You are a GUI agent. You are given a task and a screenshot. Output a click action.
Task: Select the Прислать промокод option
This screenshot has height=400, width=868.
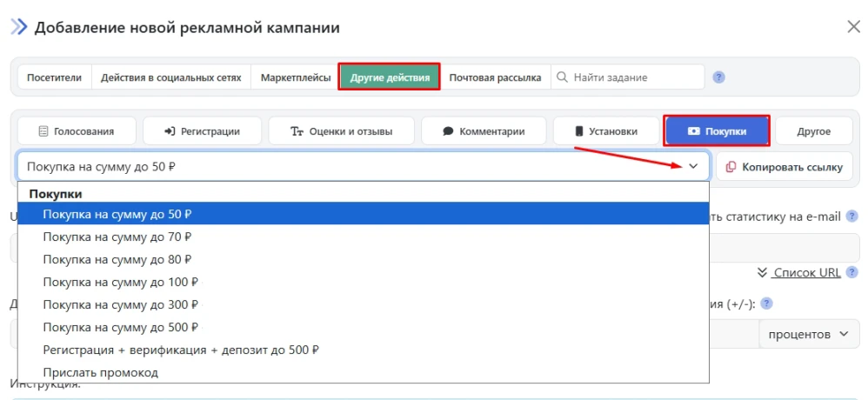[364, 372]
